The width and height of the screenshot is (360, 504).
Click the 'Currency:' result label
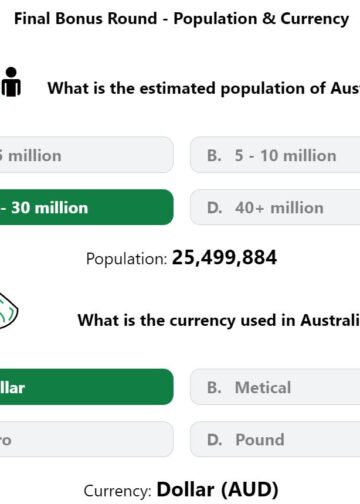click(x=117, y=491)
